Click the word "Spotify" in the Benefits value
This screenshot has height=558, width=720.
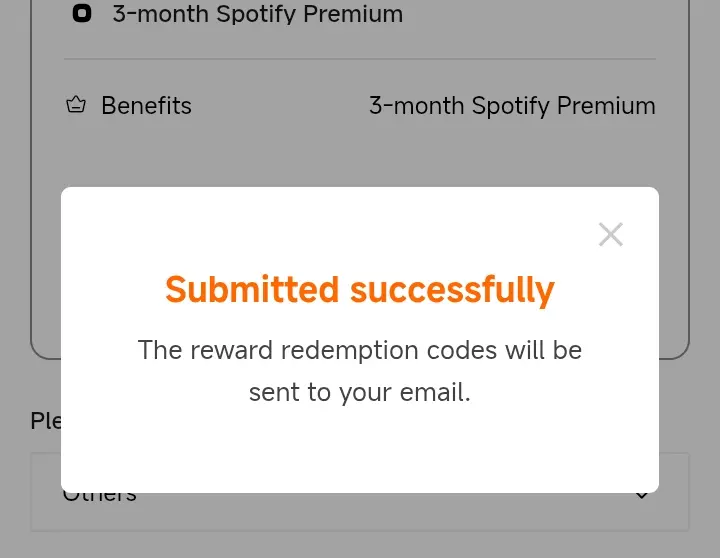[x=510, y=107]
